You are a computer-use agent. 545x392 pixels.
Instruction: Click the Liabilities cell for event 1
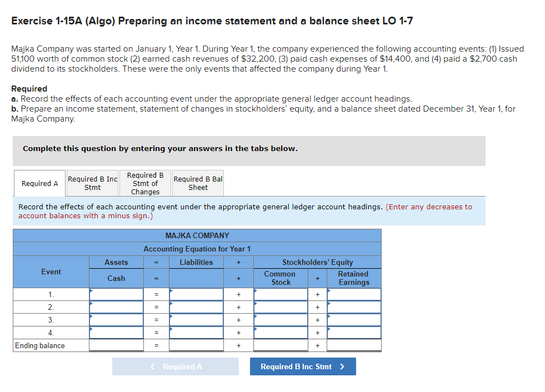tap(196, 294)
